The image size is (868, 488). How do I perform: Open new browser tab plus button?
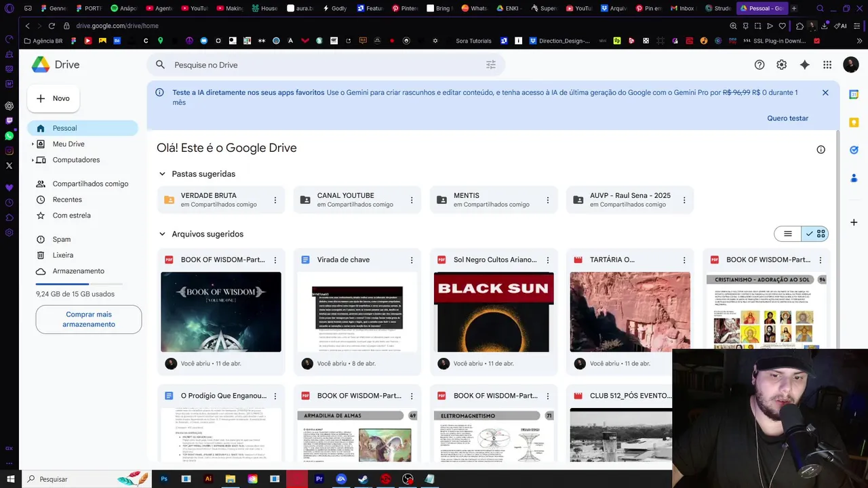(x=794, y=8)
